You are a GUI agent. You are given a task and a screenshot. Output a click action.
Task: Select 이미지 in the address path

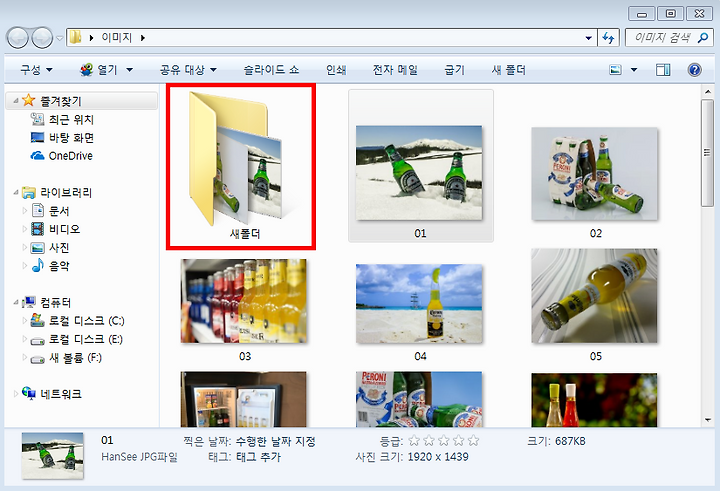pyautogui.click(x=117, y=37)
